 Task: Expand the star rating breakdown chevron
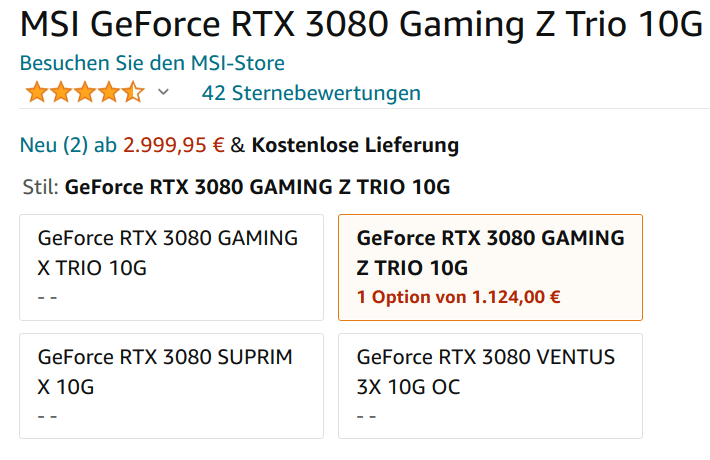click(x=164, y=93)
